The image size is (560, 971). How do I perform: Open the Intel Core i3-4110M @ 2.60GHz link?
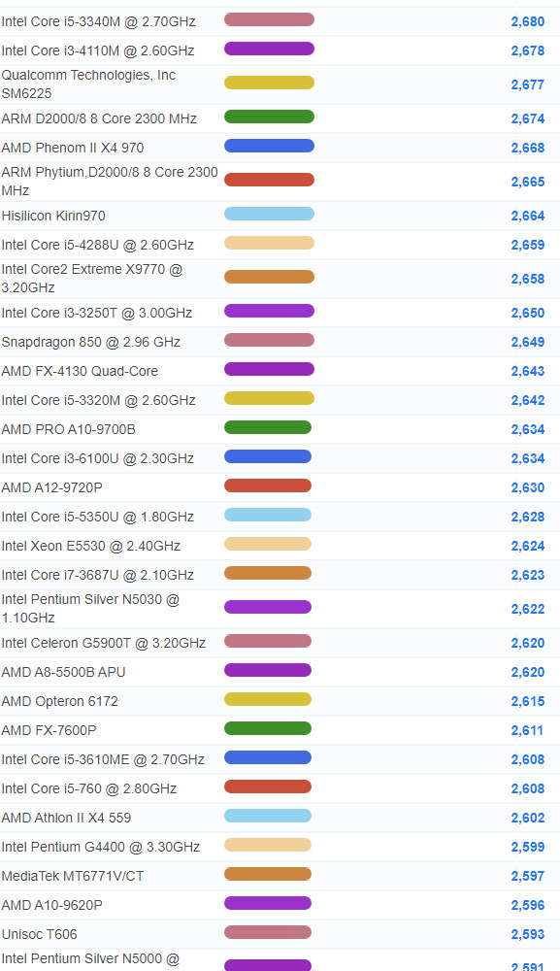98,50
